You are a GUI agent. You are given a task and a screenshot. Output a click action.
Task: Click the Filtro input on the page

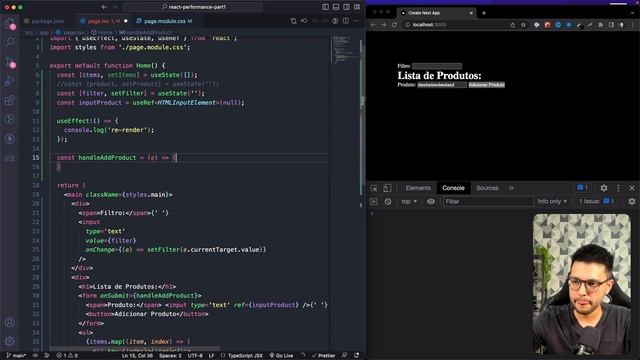click(x=437, y=66)
